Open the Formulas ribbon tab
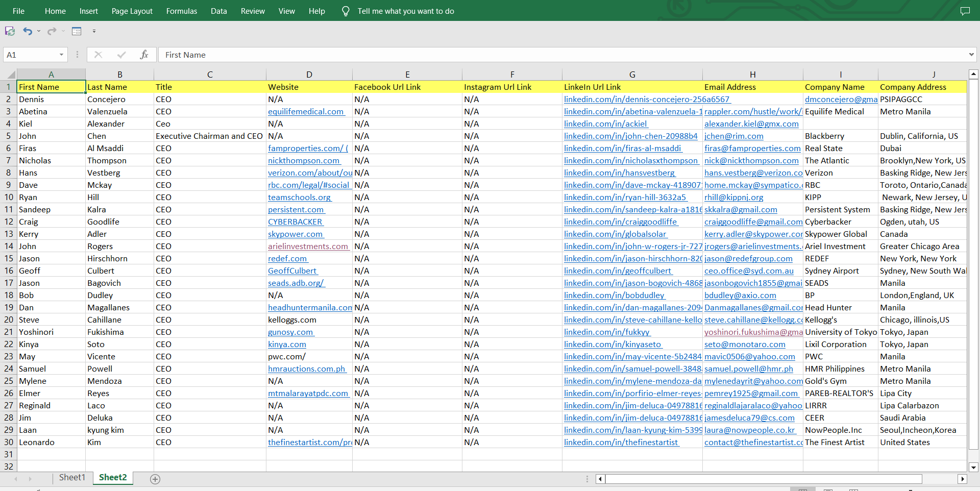The height and width of the screenshot is (491, 980). [182, 11]
